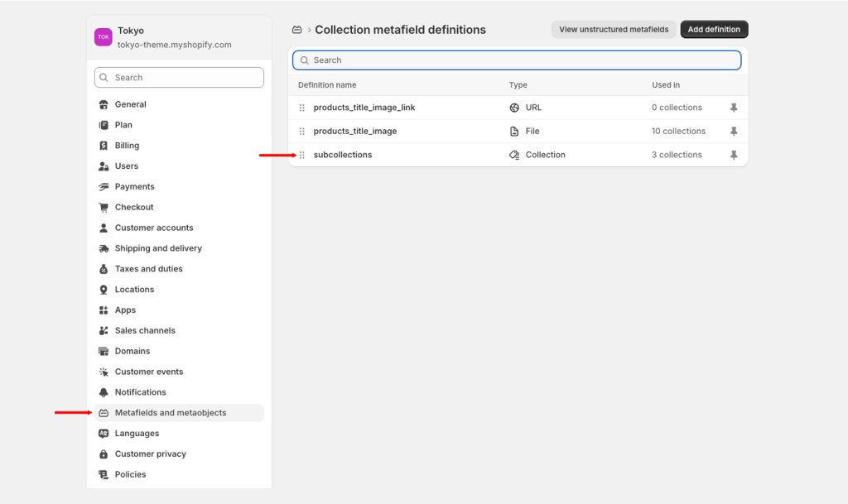Open the Locations settings
The image size is (848, 504).
(179, 290)
